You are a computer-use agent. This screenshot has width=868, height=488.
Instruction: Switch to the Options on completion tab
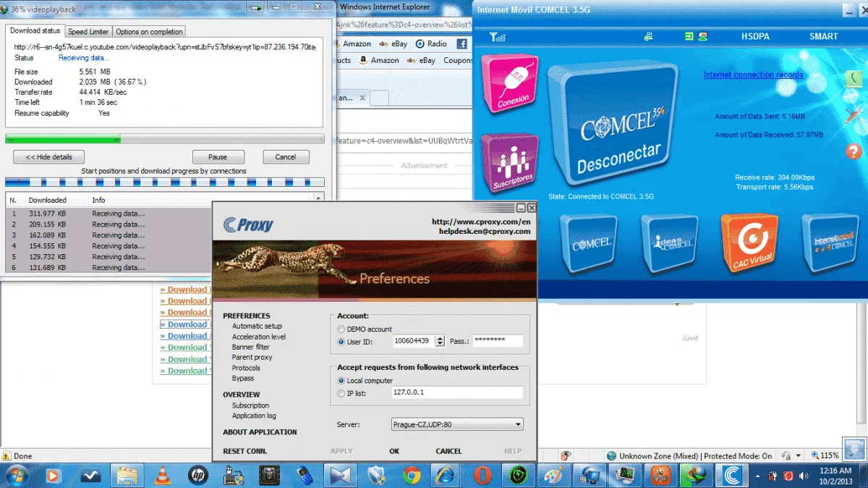149,32
